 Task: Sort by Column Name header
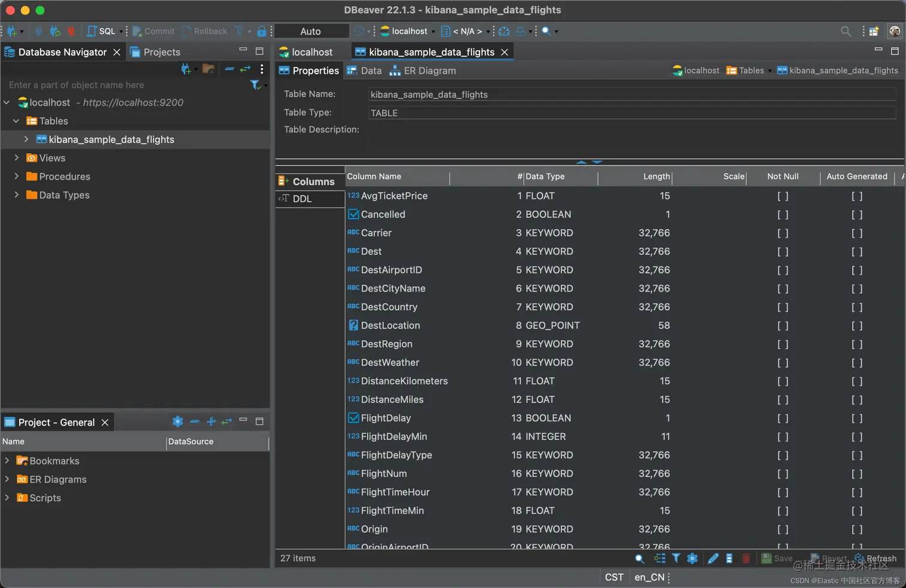click(397, 177)
